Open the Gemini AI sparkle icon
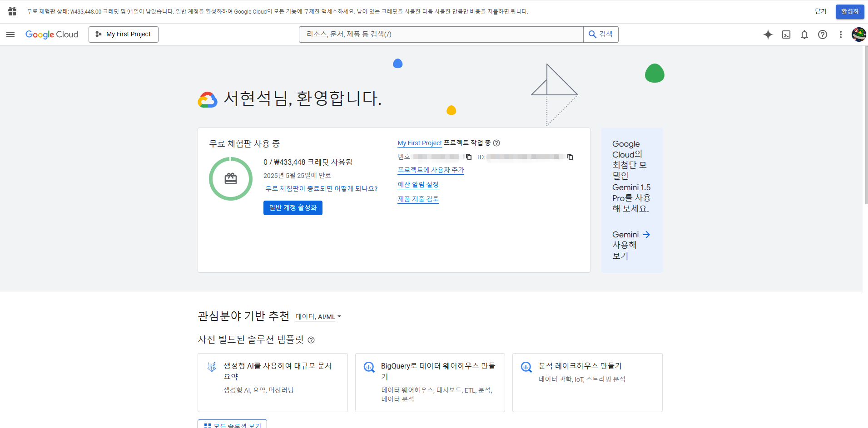 coord(768,34)
